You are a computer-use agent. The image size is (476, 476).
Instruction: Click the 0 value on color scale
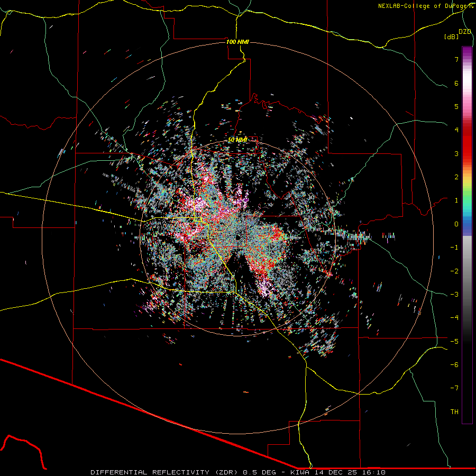[456, 224]
